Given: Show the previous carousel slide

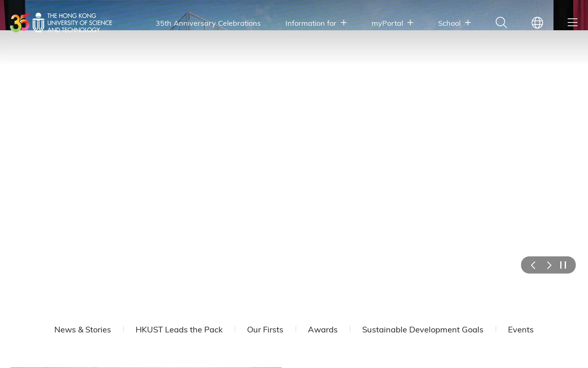Looking at the screenshot, I should point(533,265).
